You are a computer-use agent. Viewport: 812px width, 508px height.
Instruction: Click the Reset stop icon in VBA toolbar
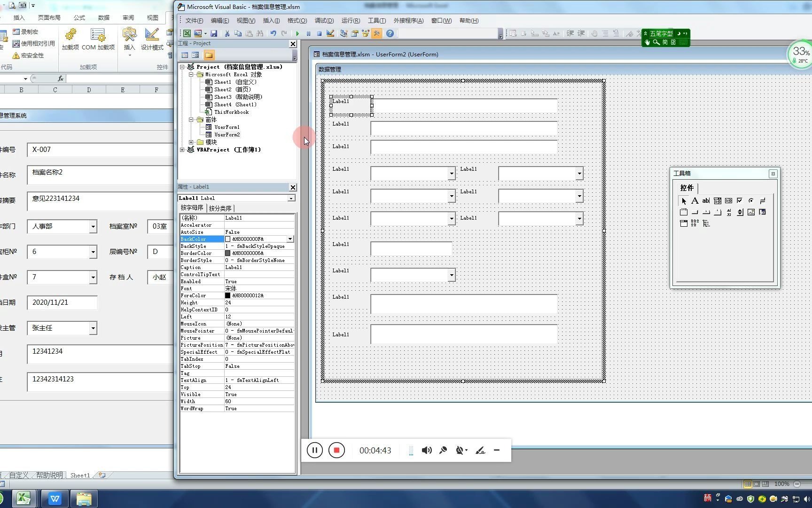click(319, 33)
